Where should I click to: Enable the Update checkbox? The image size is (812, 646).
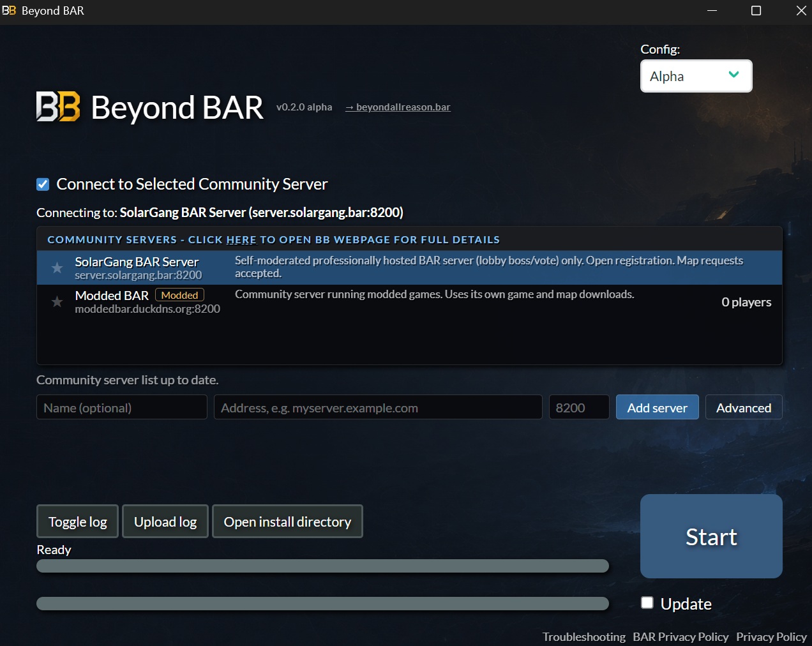click(x=647, y=603)
